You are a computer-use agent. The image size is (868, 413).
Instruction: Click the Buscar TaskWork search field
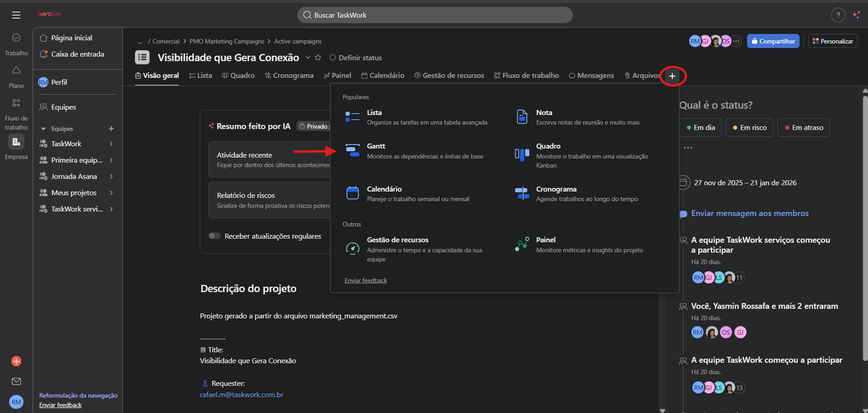(434, 15)
